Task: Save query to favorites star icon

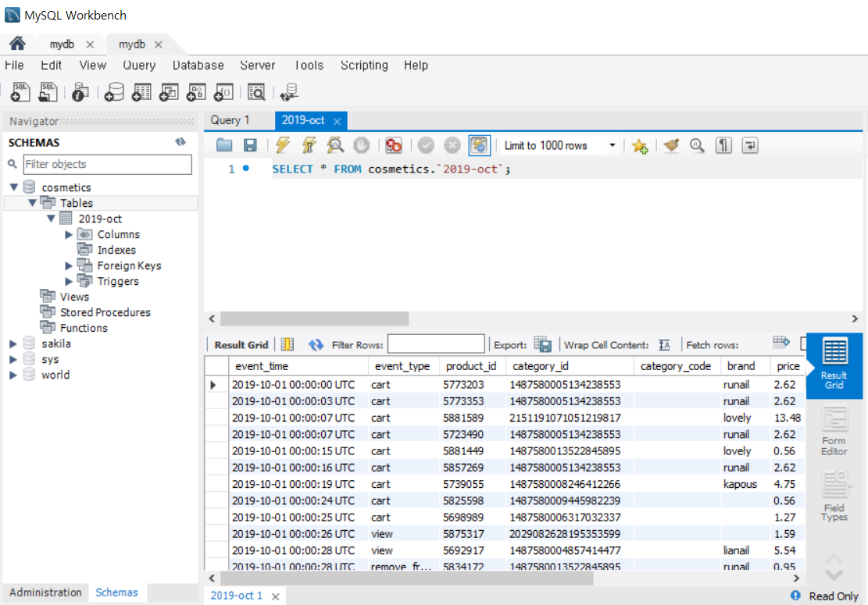Action: coord(639,146)
